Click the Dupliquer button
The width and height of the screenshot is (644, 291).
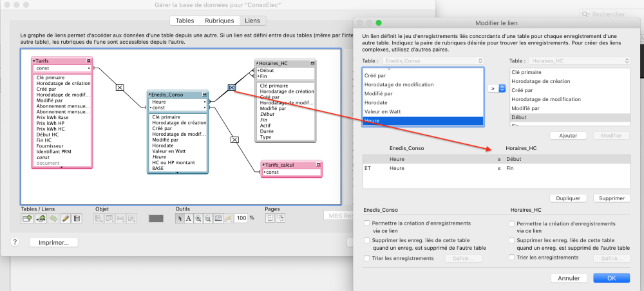pos(568,198)
